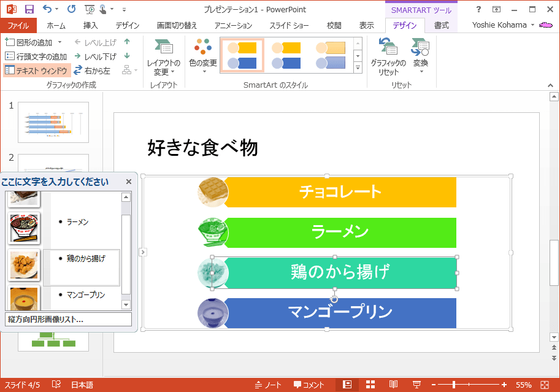Close the text pane with X
The width and height of the screenshot is (560, 392).
(x=129, y=182)
